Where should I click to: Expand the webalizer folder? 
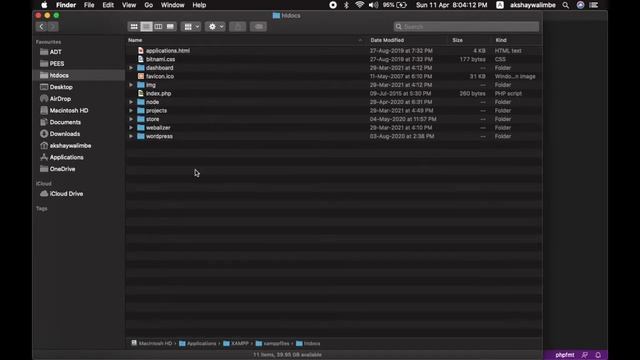coord(131,128)
